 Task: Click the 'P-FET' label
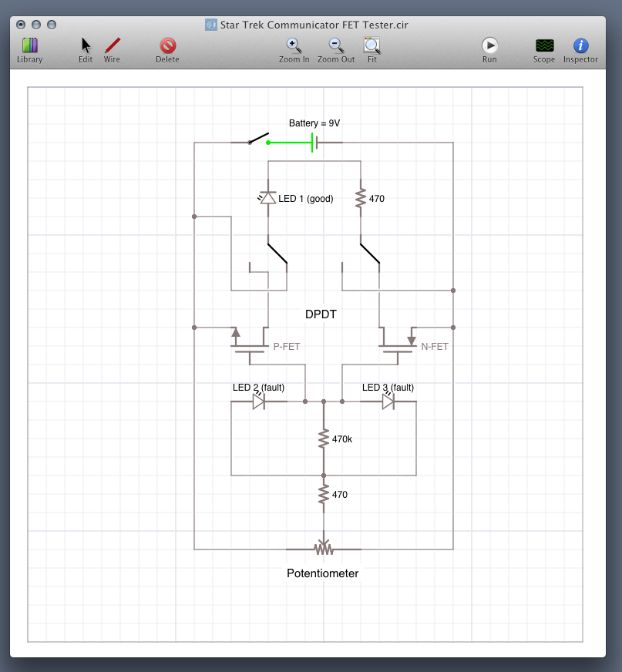point(287,346)
